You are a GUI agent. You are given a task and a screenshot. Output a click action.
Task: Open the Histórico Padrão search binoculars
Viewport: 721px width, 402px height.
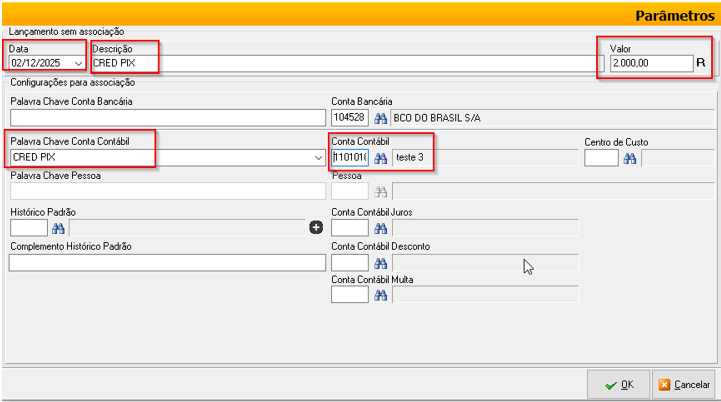[58, 228]
